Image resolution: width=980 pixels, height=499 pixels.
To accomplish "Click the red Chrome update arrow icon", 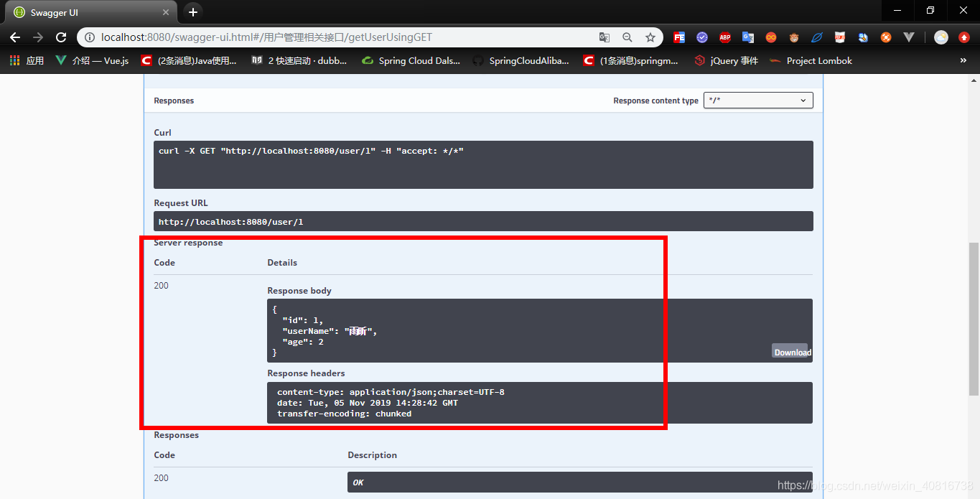I will [x=964, y=37].
